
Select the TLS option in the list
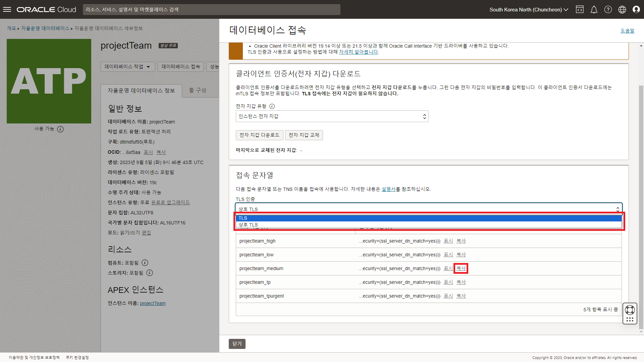pos(429,218)
